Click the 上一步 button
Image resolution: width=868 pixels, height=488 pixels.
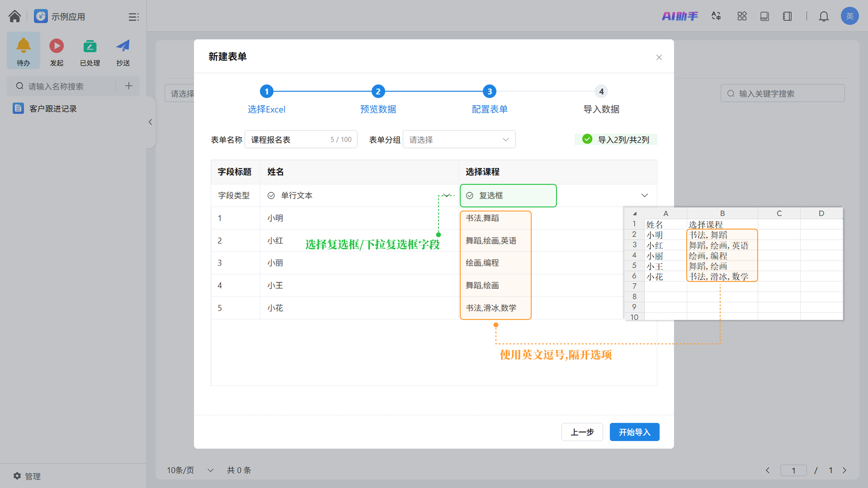coord(582,432)
